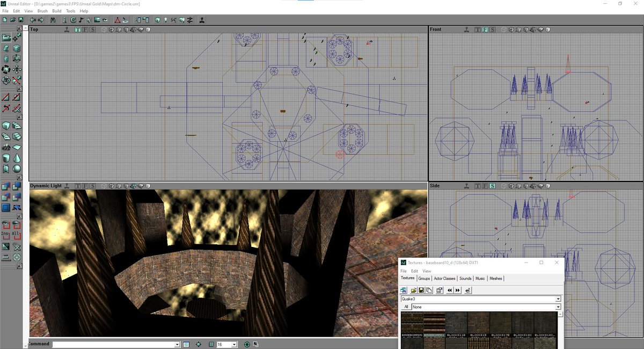This screenshot has width=644, height=349.
Task: Open the grid size 16 dropdown
Action: (x=235, y=344)
